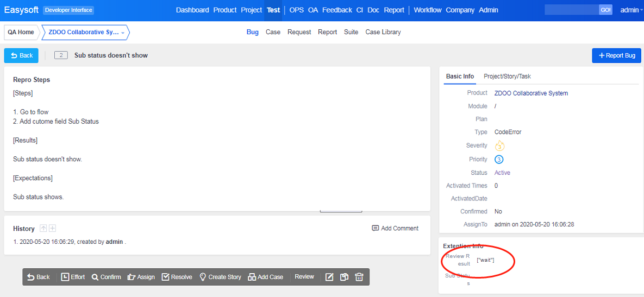Open the Case submenu
644x297 pixels.
(x=273, y=32)
